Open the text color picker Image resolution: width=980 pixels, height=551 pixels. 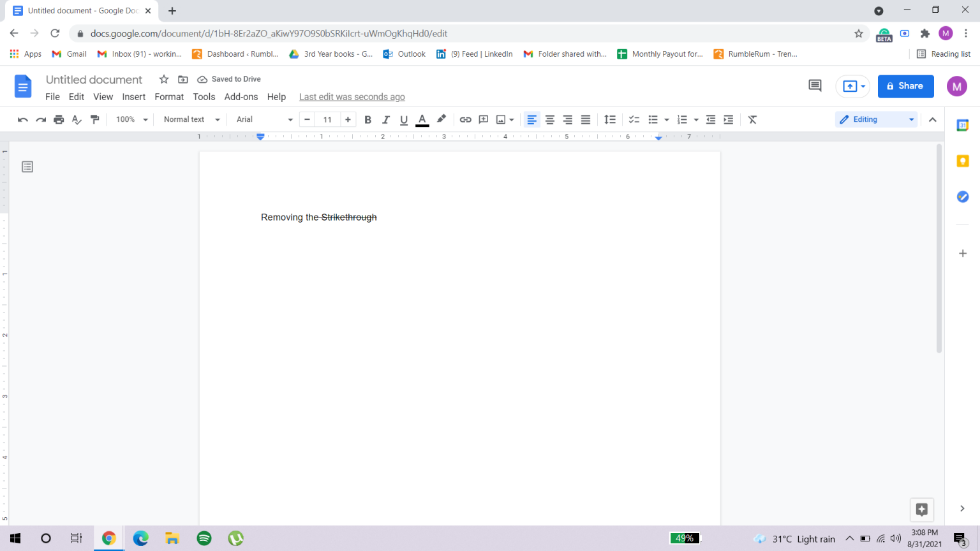click(422, 119)
